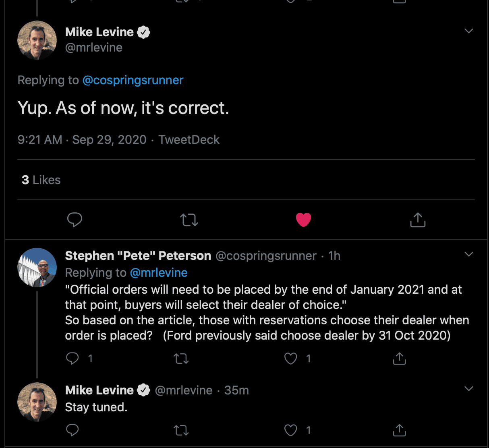Share Stephen Peterson's tweet

coord(399,358)
